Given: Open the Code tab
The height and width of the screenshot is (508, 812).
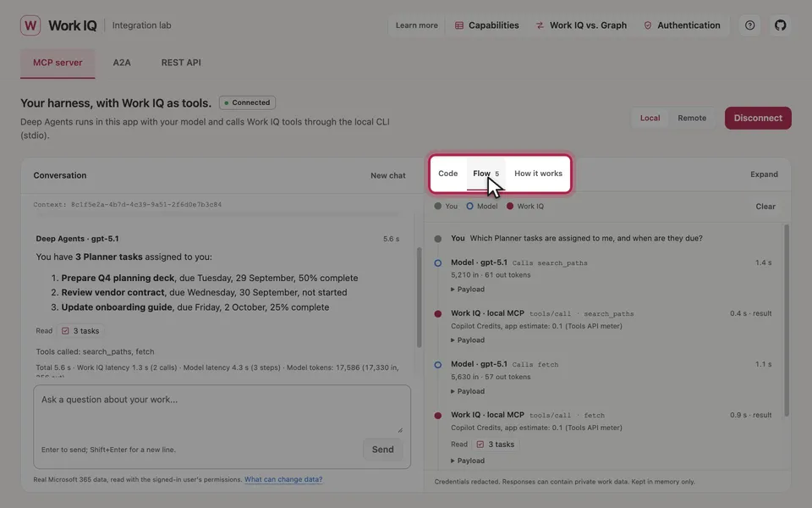Looking at the screenshot, I should (x=448, y=174).
